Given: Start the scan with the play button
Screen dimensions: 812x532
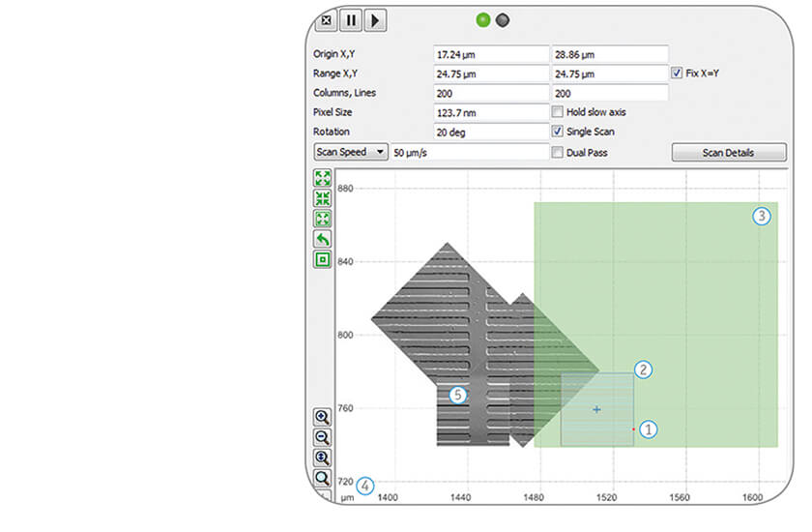Looking at the screenshot, I should click(374, 19).
